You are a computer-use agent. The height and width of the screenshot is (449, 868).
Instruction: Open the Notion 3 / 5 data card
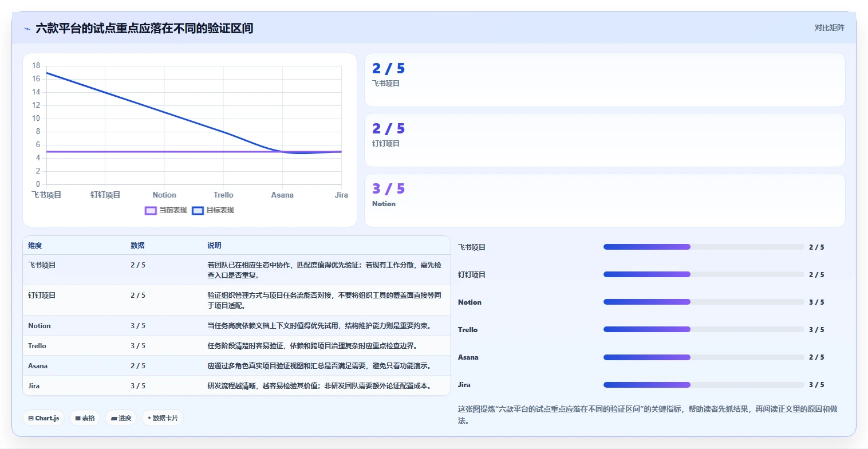click(x=605, y=200)
